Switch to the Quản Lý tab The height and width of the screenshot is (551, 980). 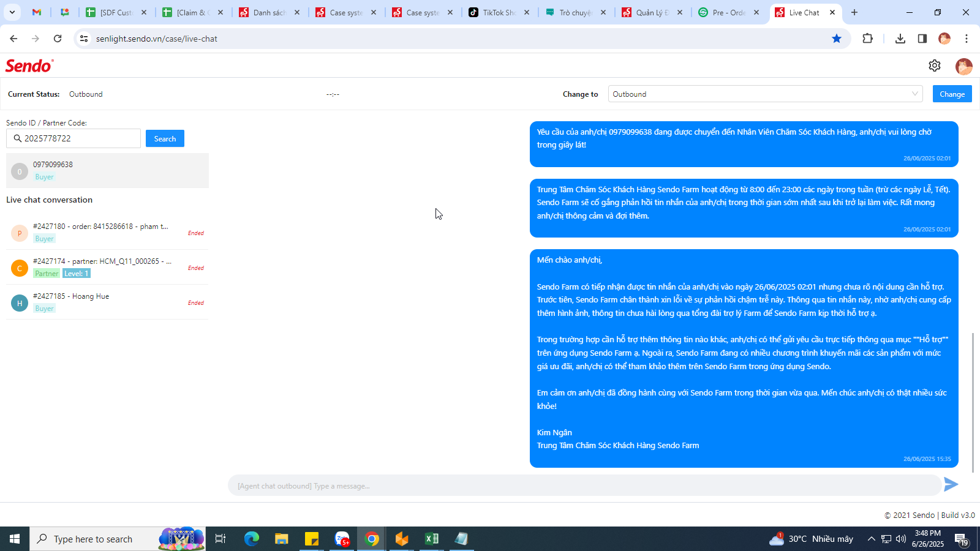tap(652, 12)
